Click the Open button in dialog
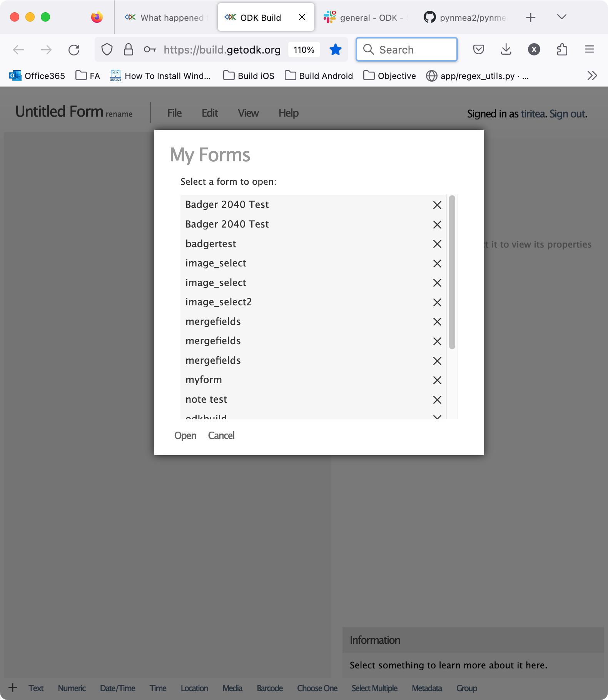 [185, 435]
